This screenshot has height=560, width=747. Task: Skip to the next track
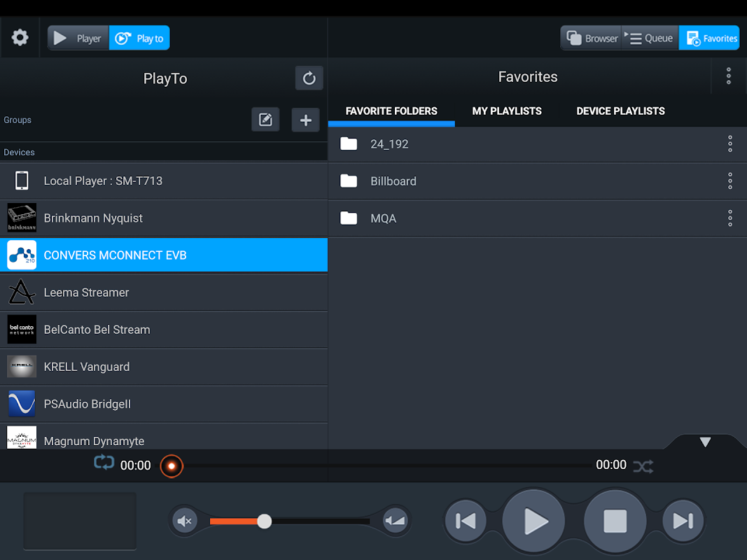[683, 521]
